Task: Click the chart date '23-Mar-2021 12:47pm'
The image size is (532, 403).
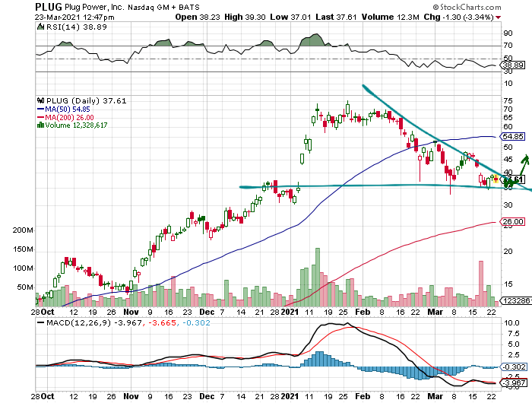Action: pos(74,17)
